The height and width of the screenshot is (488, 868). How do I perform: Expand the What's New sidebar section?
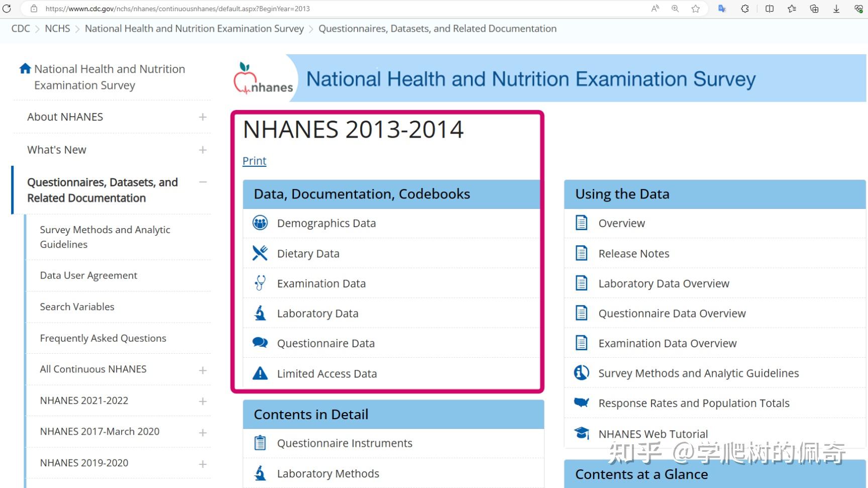tap(203, 150)
